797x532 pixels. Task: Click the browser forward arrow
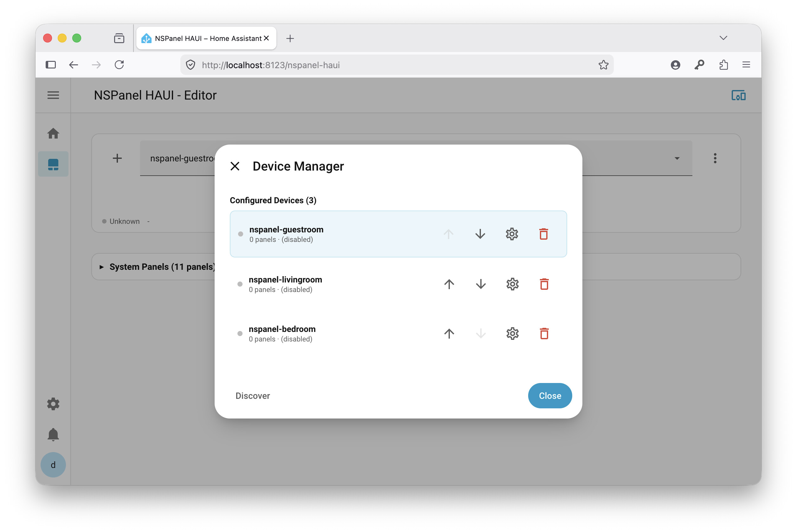tap(96, 64)
